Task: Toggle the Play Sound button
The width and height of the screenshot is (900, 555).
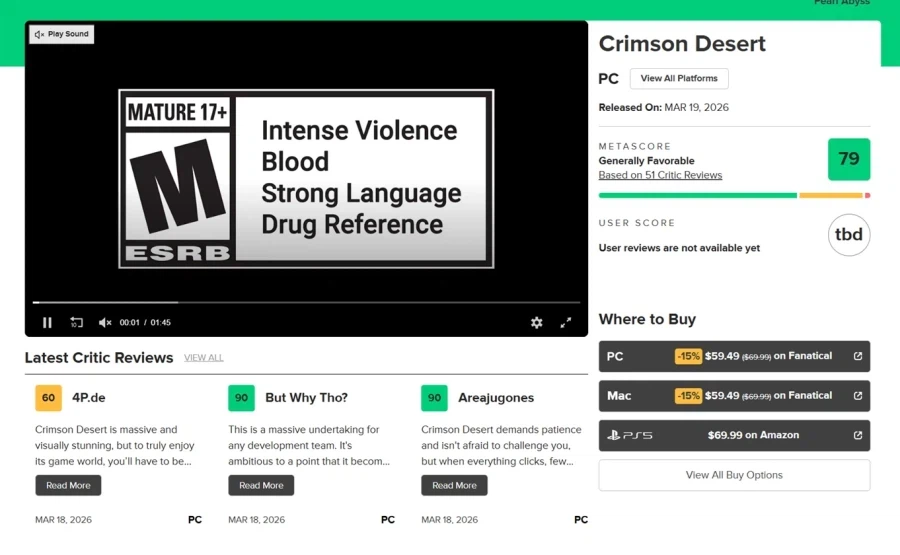Action: (x=62, y=34)
